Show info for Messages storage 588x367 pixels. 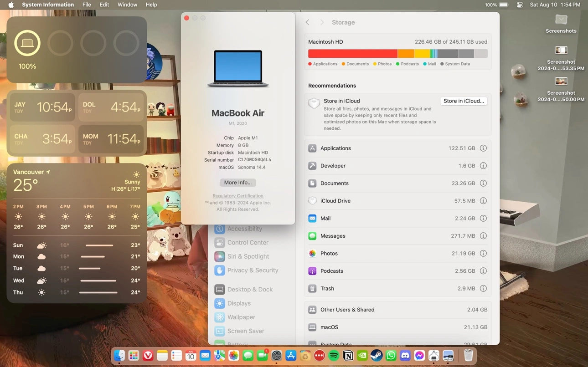click(483, 236)
